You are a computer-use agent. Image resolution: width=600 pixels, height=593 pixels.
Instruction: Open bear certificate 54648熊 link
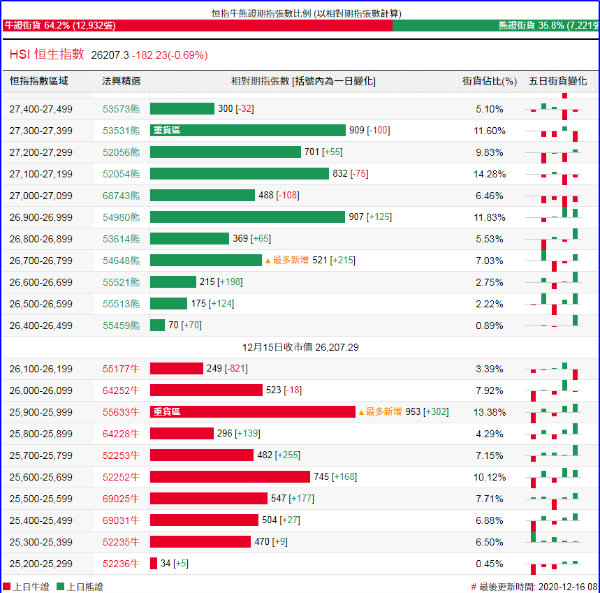point(121,261)
